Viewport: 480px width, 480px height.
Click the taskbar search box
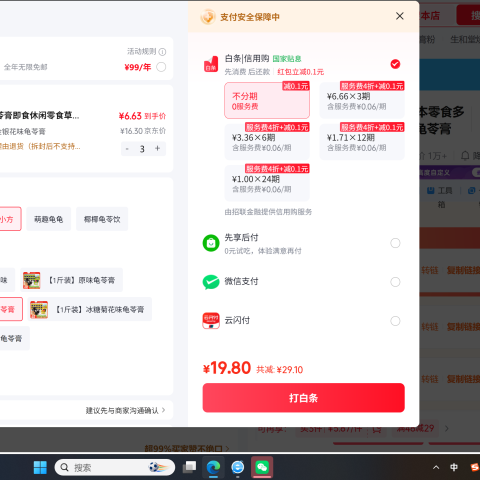pos(115,467)
